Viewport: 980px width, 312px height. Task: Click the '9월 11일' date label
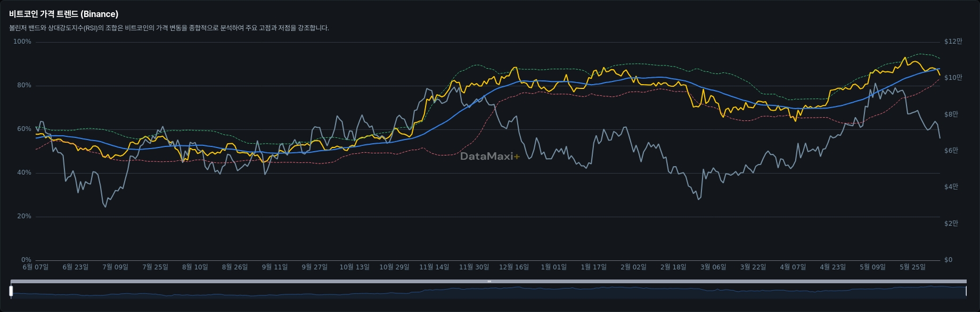tap(275, 267)
